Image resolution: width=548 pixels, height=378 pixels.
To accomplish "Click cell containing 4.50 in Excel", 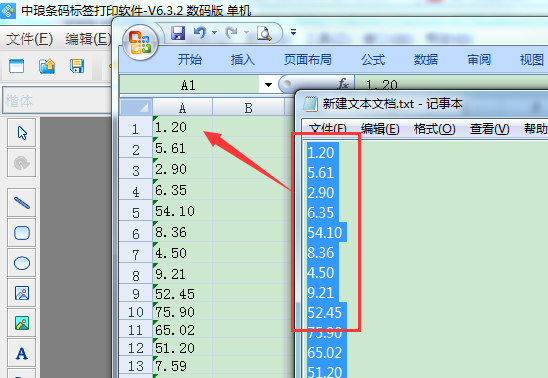I will (x=182, y=253).
